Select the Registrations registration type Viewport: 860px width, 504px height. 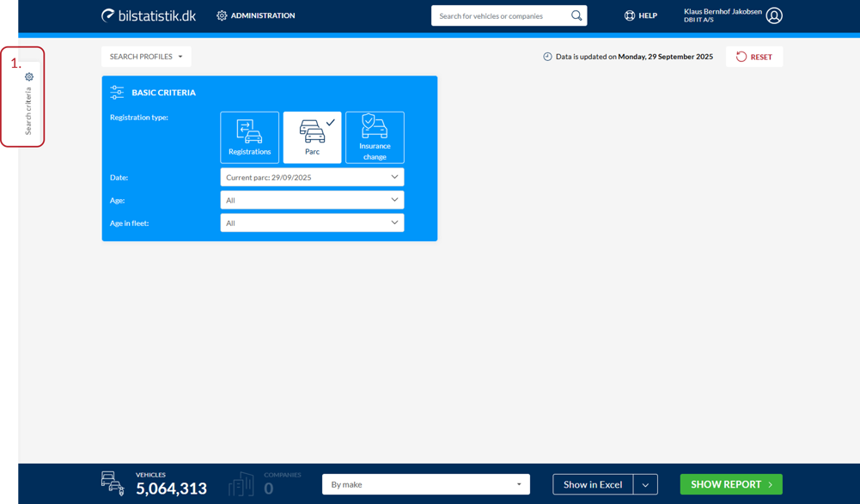(x=249, y=137)
